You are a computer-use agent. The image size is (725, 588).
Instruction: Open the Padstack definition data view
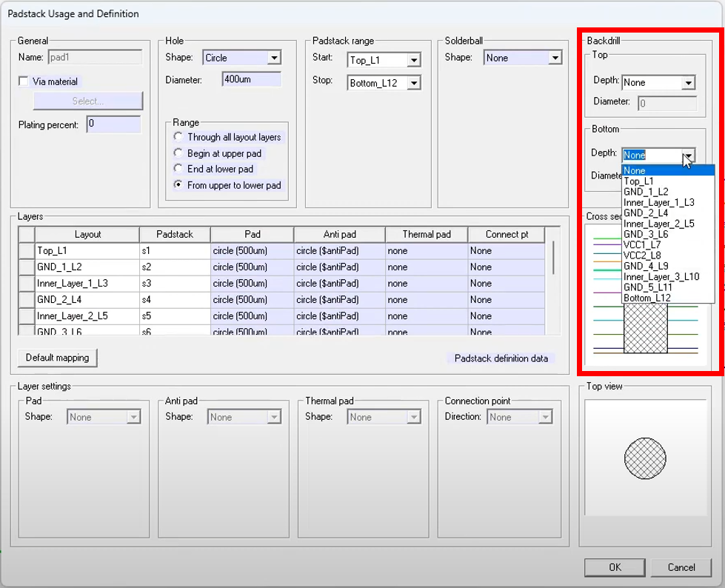(502, 358)
